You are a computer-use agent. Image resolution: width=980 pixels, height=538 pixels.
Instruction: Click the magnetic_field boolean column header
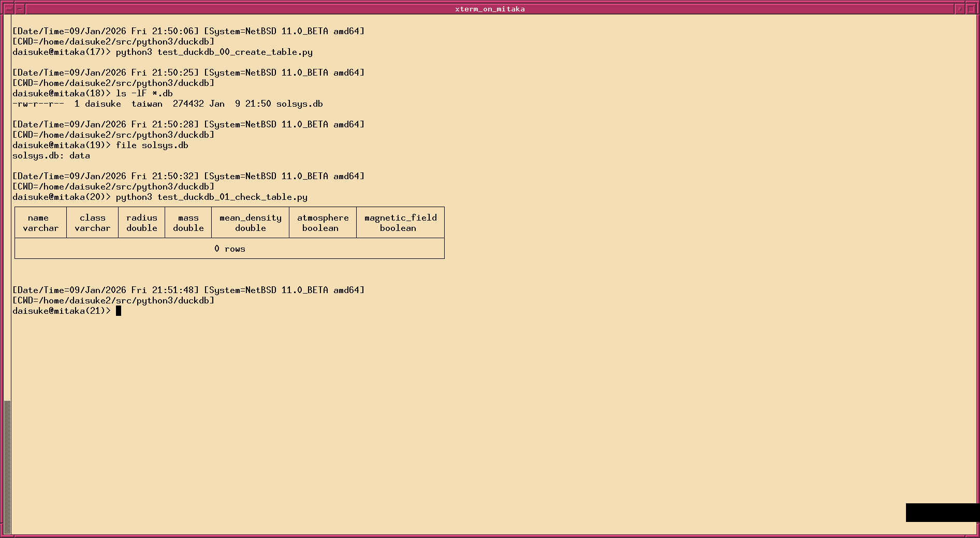coord(400,223)
